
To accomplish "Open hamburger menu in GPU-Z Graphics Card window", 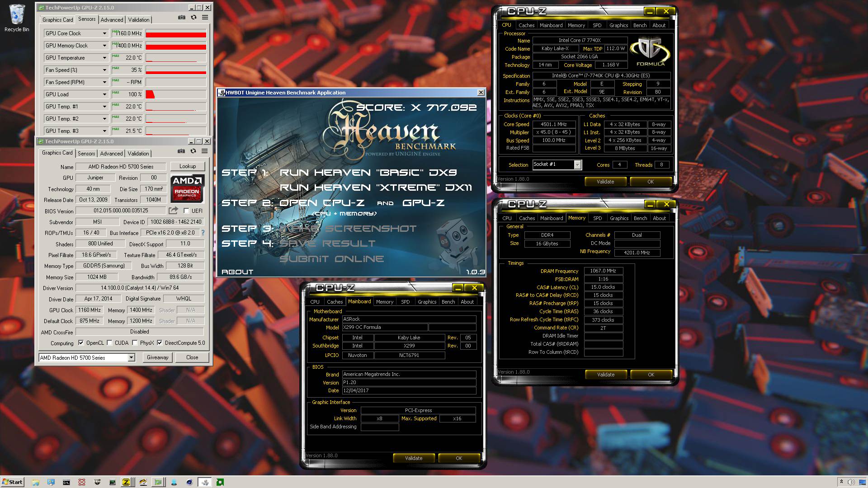I will pos(204,151).
